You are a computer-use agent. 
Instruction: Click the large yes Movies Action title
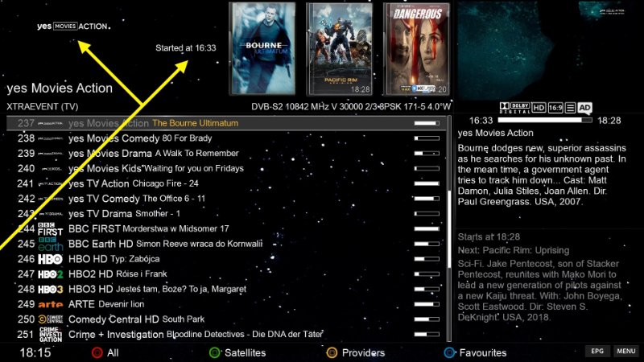pos(60,88)
